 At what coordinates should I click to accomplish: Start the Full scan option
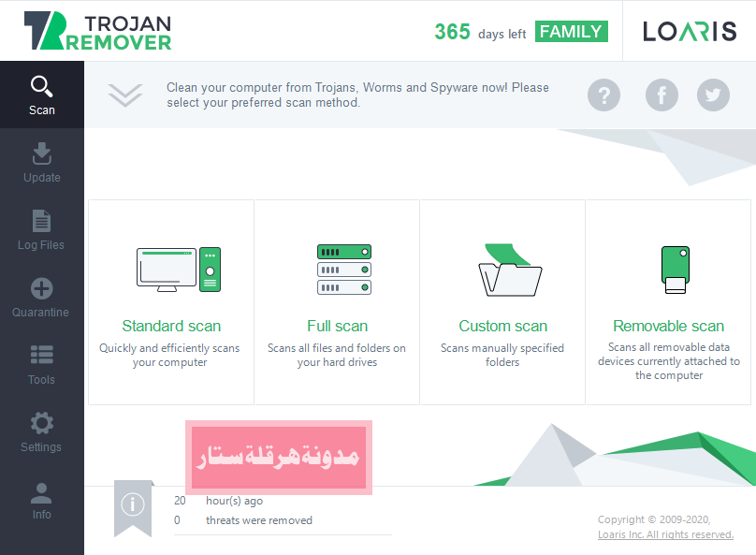(337, 302)
